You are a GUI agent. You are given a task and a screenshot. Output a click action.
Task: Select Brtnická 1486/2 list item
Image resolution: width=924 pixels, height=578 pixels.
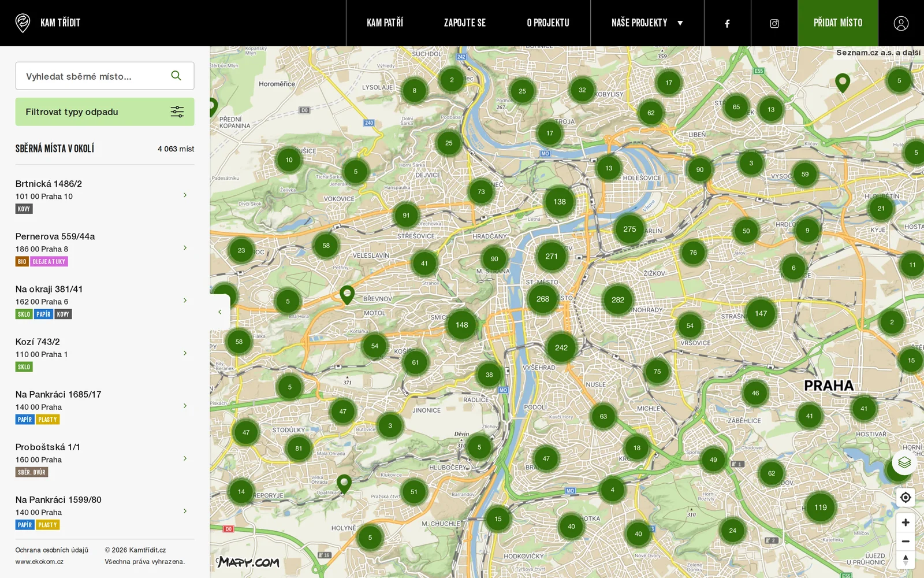105,196
